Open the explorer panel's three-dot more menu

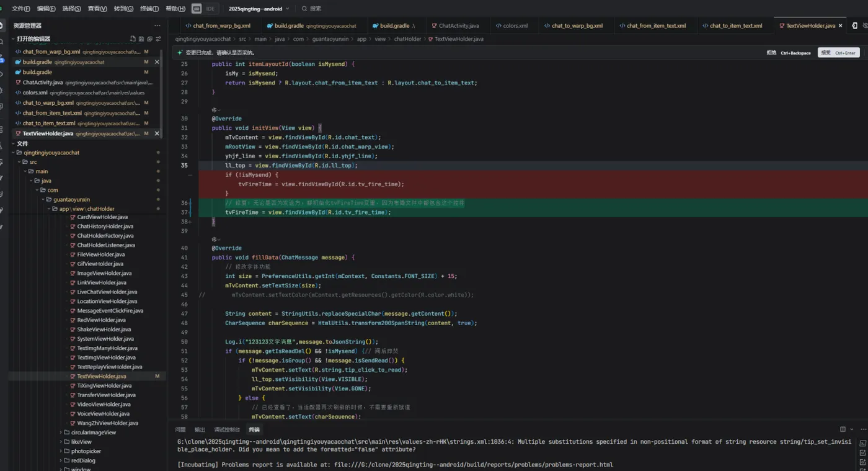coord(157,25)
